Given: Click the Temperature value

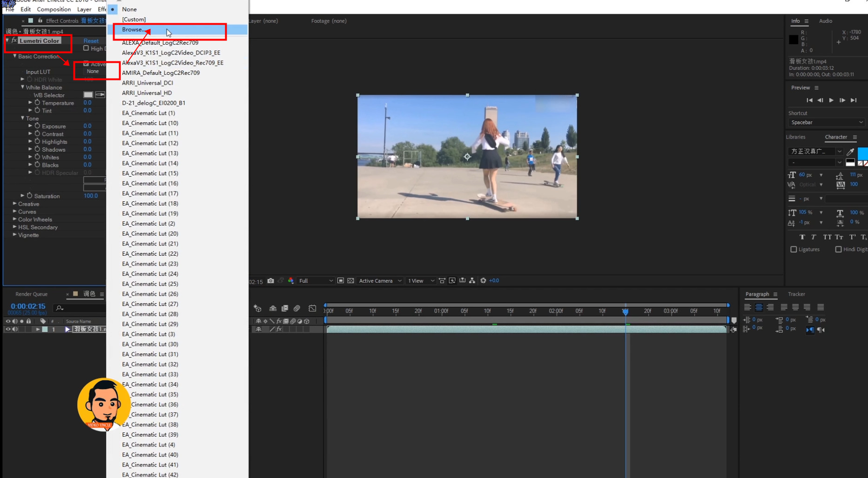Looking at the screenshot, I should click(87, 103).
